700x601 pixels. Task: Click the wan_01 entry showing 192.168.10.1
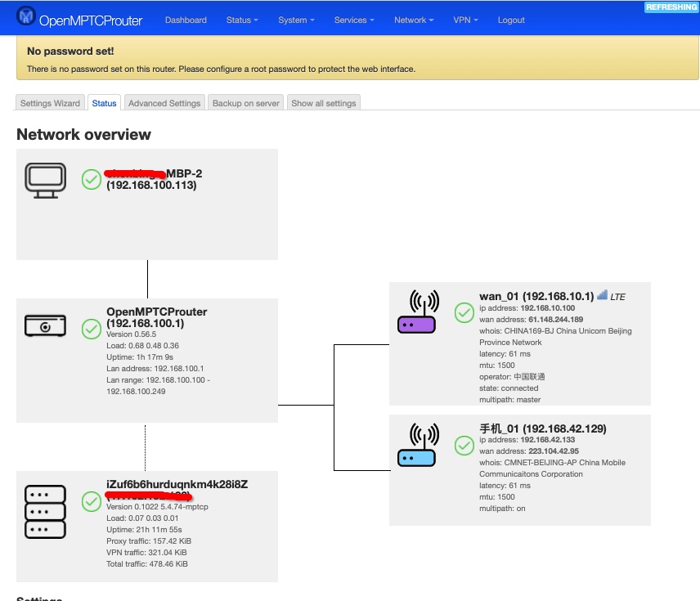coord(536,296)
